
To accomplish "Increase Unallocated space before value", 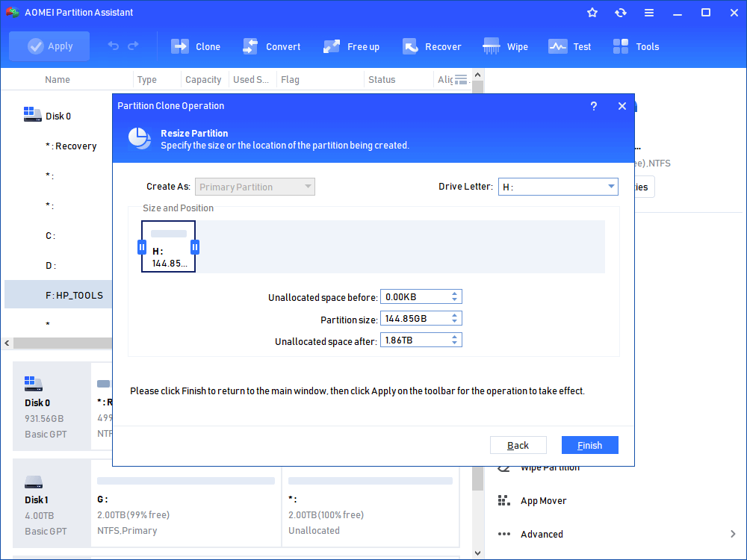I will tap(454, 293).
